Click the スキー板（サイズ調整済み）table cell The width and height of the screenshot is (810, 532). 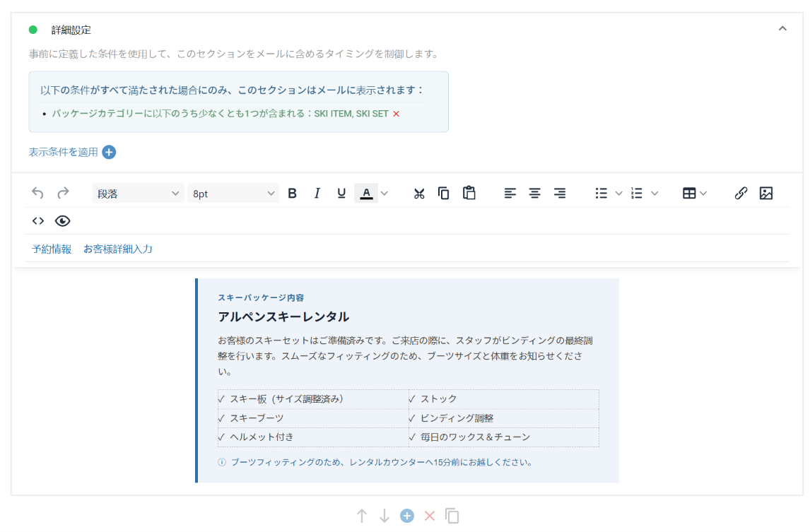313,398
